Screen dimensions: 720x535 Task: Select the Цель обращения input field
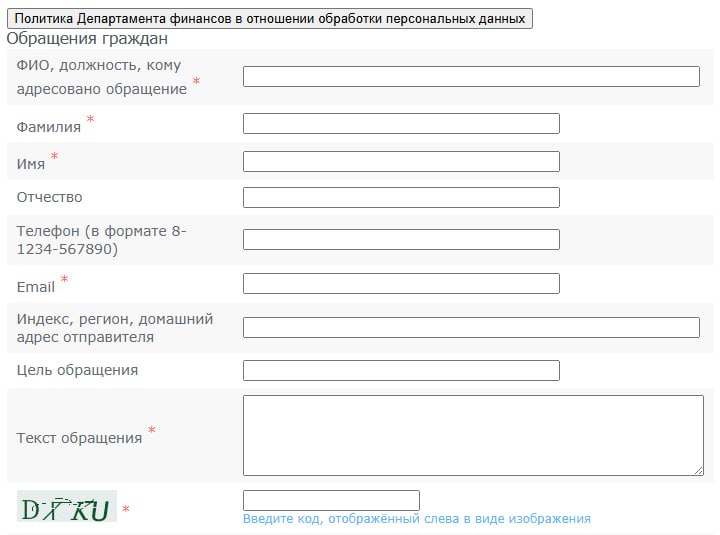pyautogui.click(x=401, y=371)
